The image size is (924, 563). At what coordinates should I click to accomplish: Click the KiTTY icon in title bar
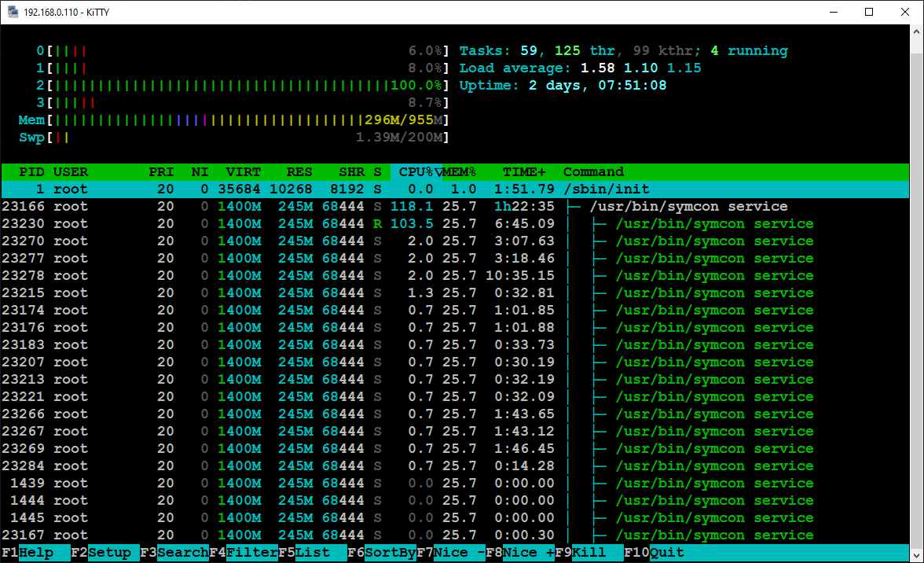tap(12, 12)
